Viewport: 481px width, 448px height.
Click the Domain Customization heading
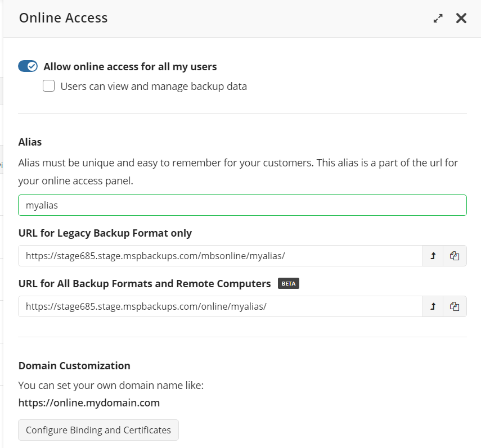click(x=74, y=365)
